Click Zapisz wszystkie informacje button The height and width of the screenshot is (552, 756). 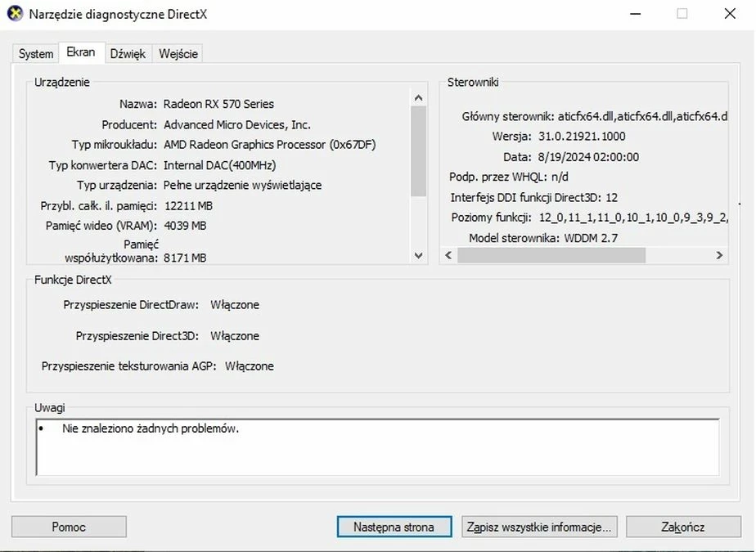[539, 526]
